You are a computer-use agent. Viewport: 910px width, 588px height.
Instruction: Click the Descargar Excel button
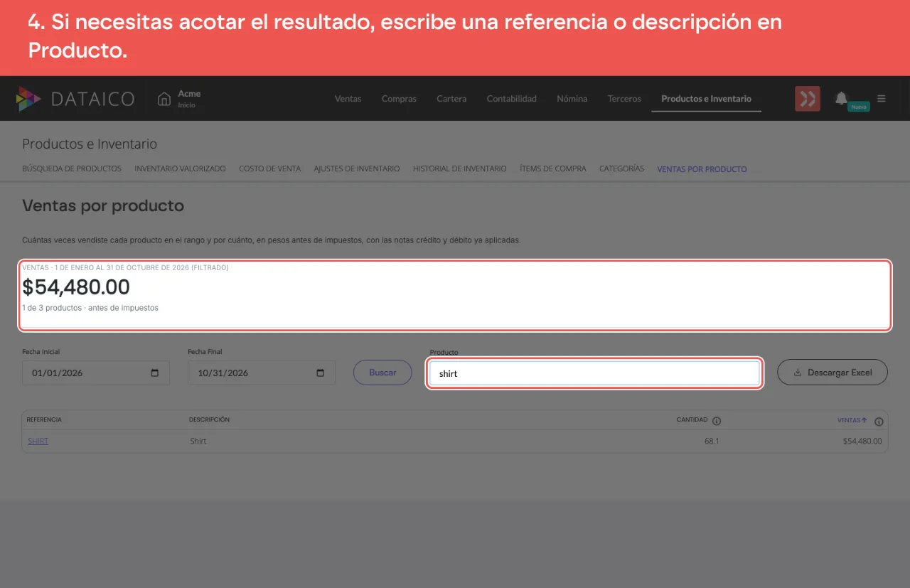coord(833,373)
